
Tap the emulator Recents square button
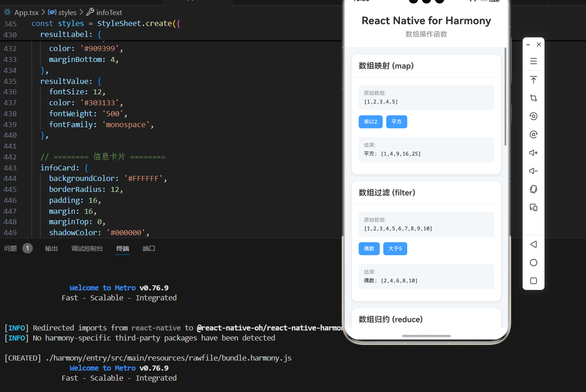click(x=534, y=281)
